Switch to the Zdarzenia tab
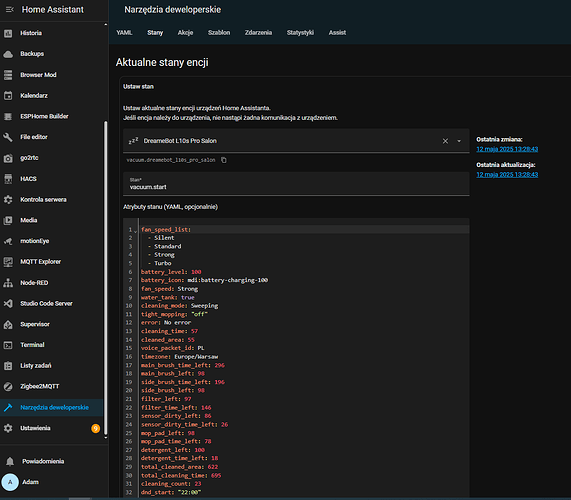Screen dimensions: 571x500 [258, 33]
